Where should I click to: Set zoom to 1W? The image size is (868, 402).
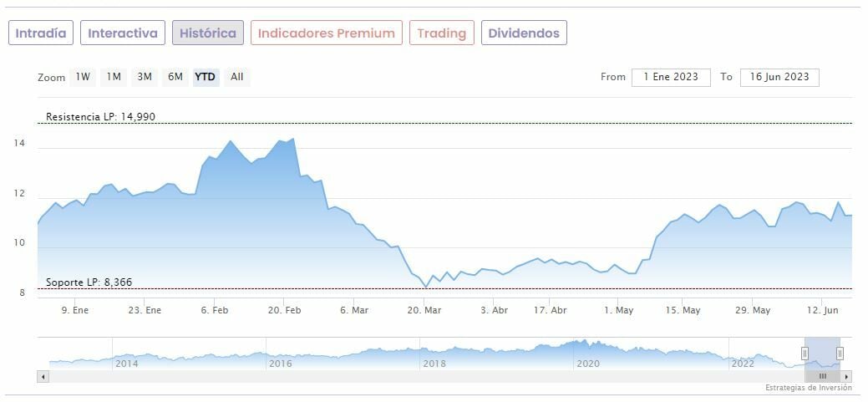83,77
